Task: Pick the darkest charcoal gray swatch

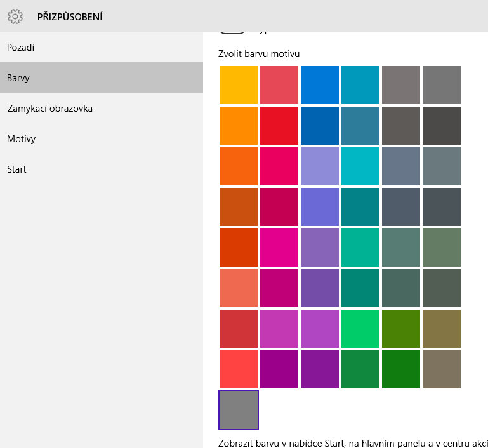Action: coord(442,126)
